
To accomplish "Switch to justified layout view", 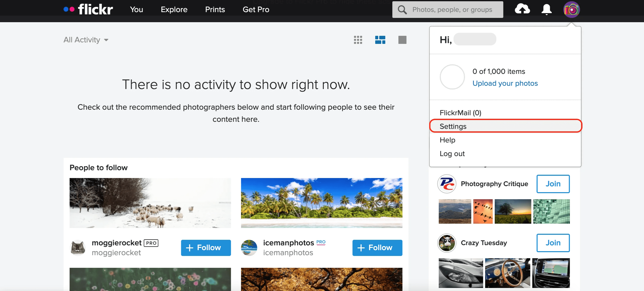I will 380,40.
